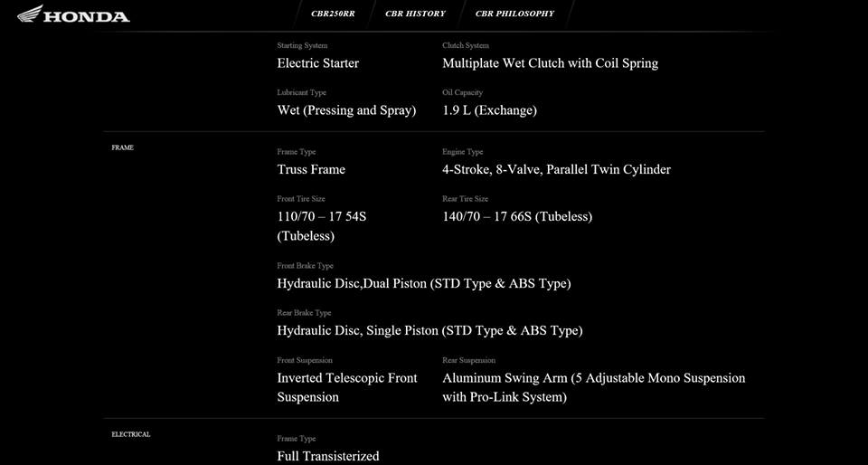This screenshot has width=868, height=465.
Task: Select the 4-Stroke, 8-Valve engine type text
Action: click(x=556, y=169)
